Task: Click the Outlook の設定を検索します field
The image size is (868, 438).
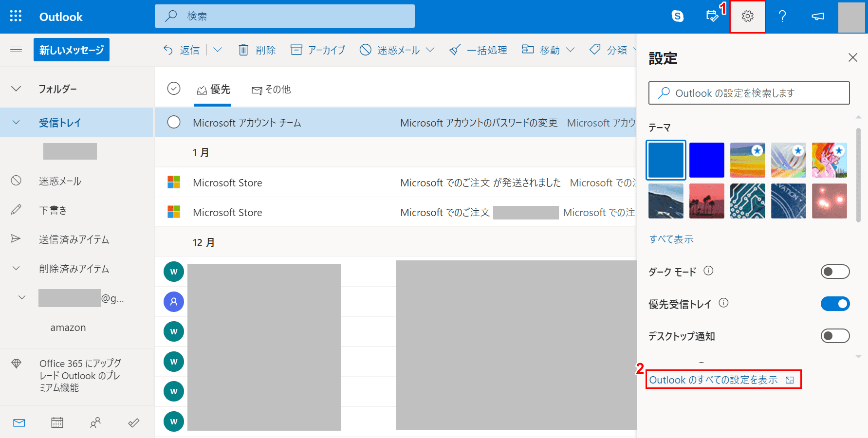Action: 749,93
